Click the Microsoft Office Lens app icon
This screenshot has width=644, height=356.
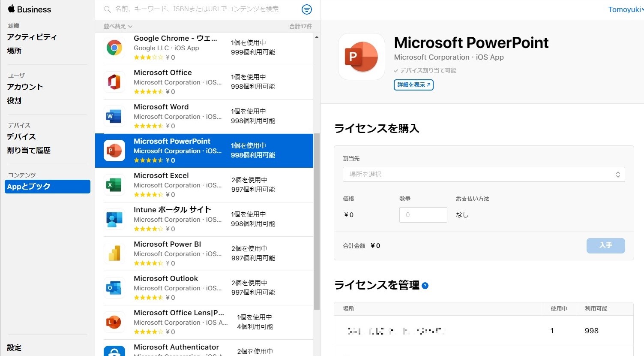pos(114,322)
